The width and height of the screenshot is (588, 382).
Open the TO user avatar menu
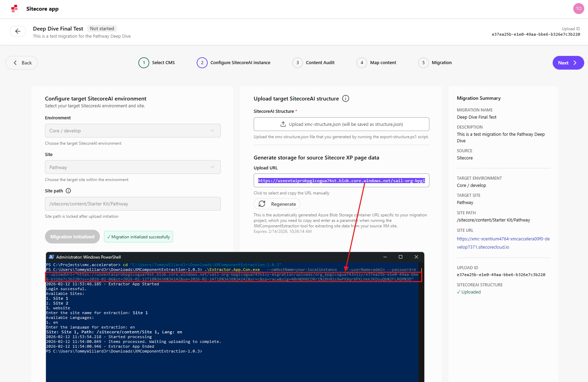578,8
